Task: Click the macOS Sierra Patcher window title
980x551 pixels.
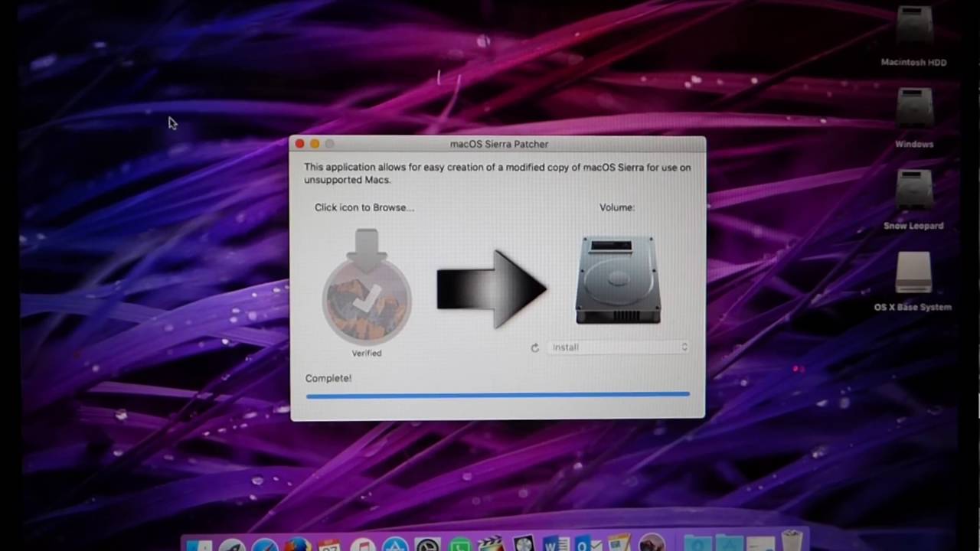Action: point(499,144)
